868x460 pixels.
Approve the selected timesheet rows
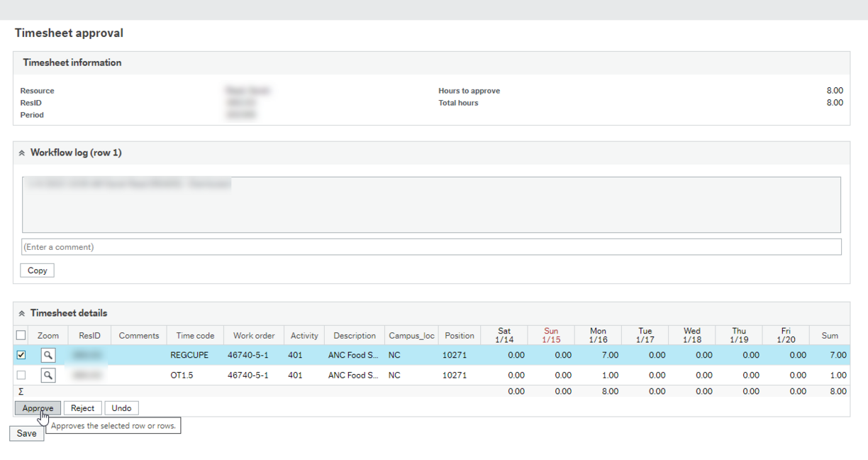[x=37, y=407]
